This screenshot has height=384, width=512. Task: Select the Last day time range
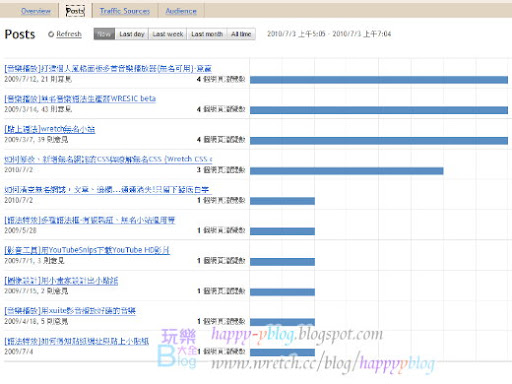pyautogui.click(x=132, y=34)
